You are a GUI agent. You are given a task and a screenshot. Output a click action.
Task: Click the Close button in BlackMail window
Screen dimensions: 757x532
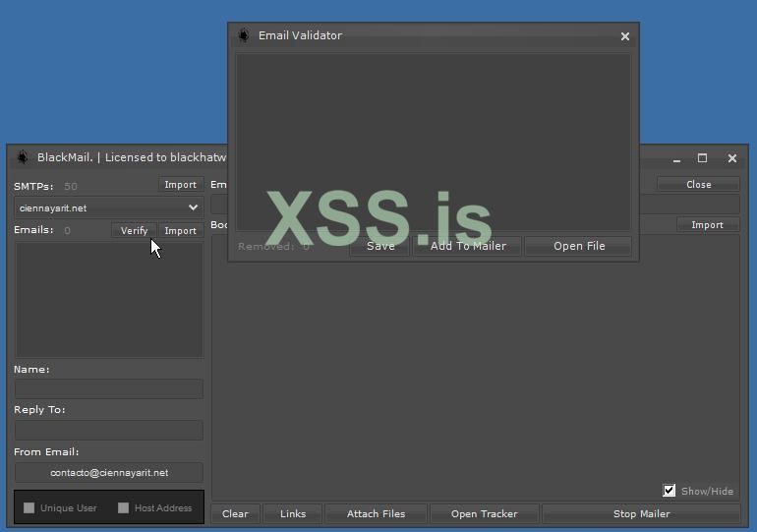698,185
